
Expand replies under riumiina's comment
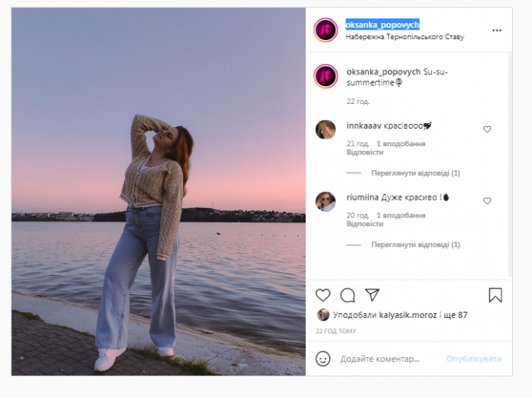[x=415, y=245]
